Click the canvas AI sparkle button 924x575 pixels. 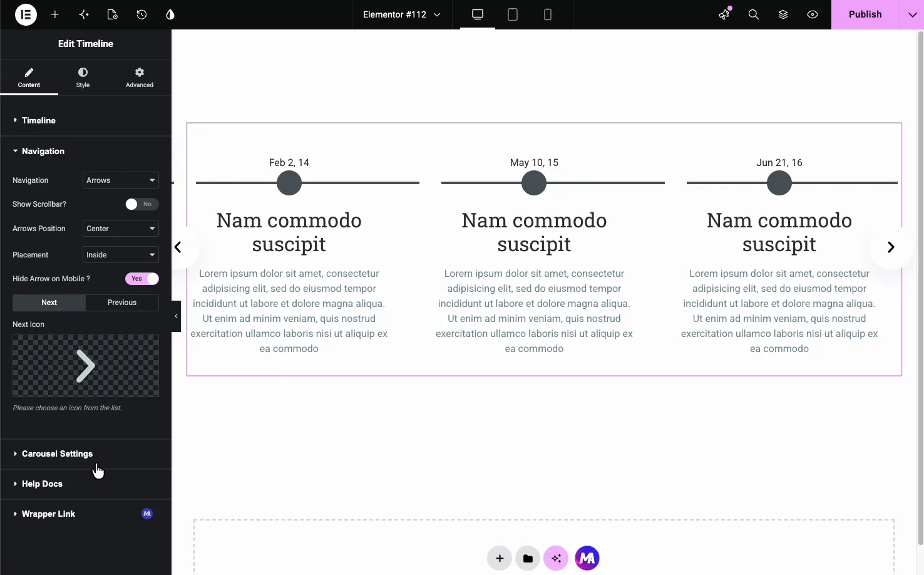pos(556,558)
